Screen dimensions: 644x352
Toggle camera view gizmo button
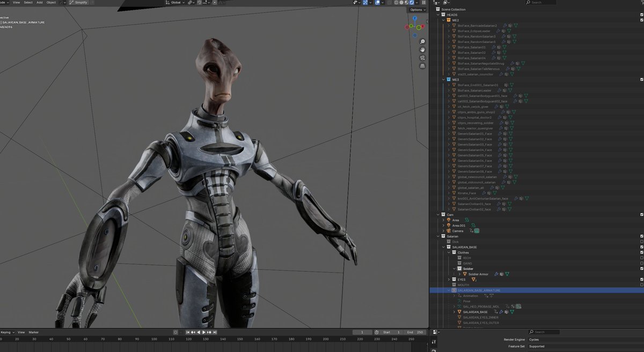pos(422,58)
